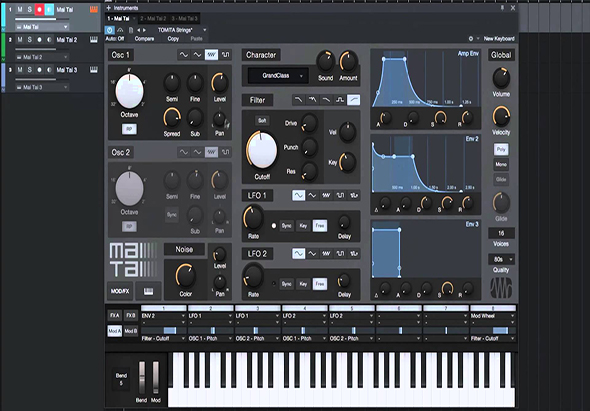This screenshot has width=590, height=411.
Task: Open Mai Tai track 1 instrument dropdown
Action: click(42, 27)
